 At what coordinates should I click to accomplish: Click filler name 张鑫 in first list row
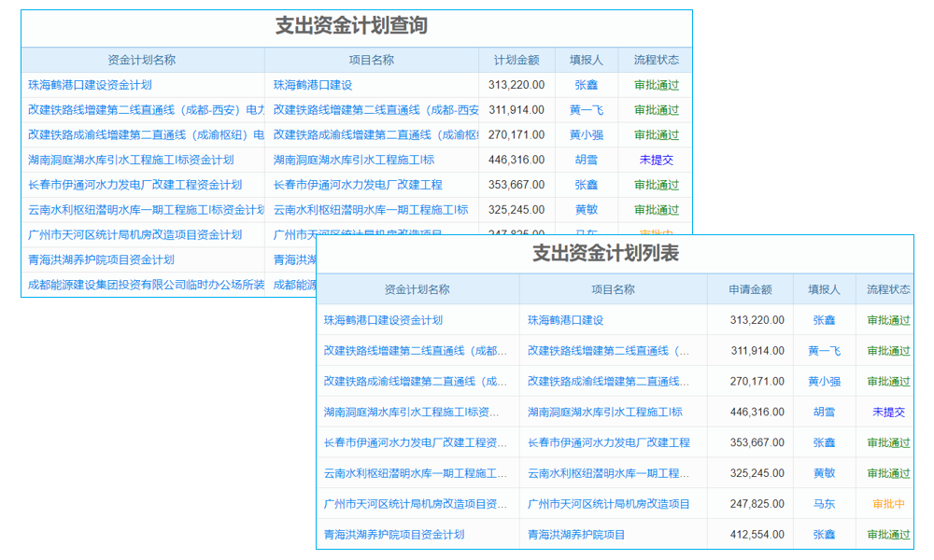pos(824,320)
